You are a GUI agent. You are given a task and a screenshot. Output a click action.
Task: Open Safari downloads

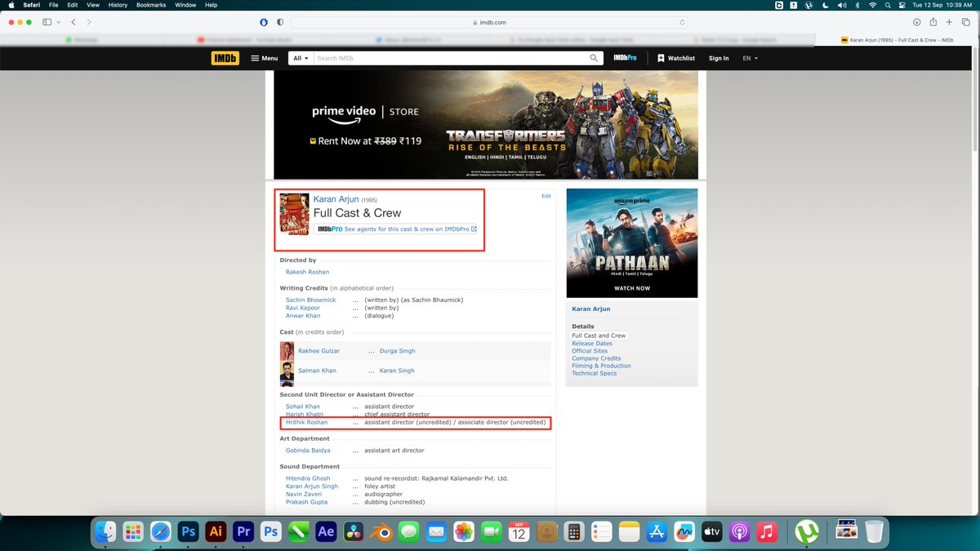(916, 22)
